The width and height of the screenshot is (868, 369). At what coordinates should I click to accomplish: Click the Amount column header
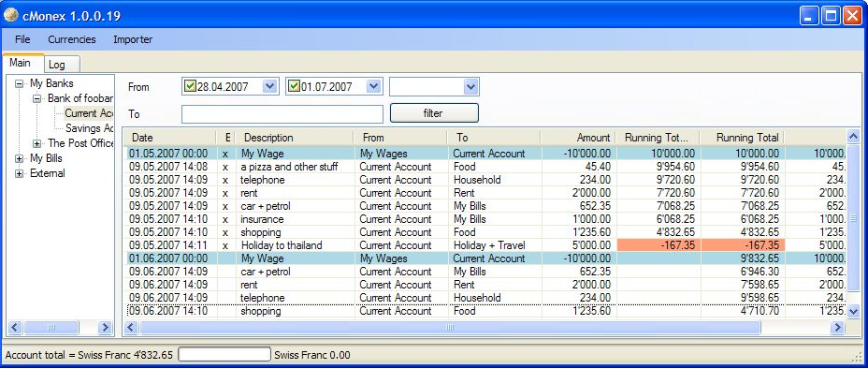pyautogui.click(x=578, y=138)
